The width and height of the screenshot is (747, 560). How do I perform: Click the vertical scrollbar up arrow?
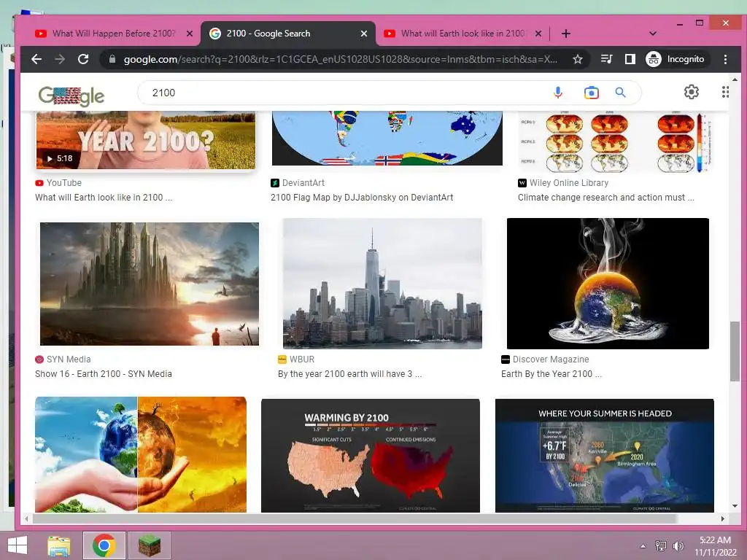tap(735, 79)
